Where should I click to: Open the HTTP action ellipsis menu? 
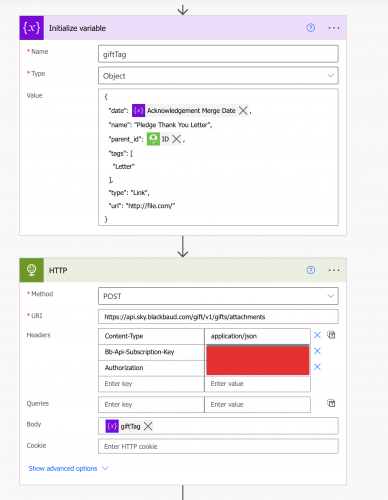pyautogui.click(x=334, y=270)
